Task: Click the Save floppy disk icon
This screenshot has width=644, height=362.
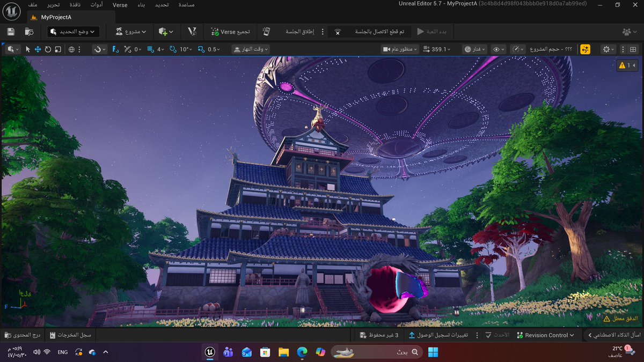Action: (11, 32)
